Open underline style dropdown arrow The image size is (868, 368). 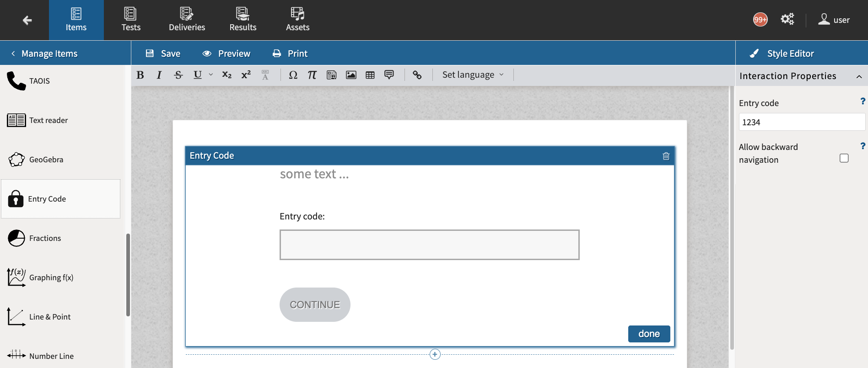[x=211, y=75]
